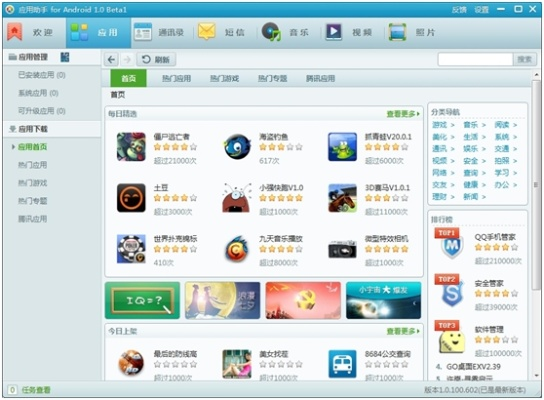Click the 土豆 app icon
The width and height of the screenshot is (544, 400).
pos(131,198)
